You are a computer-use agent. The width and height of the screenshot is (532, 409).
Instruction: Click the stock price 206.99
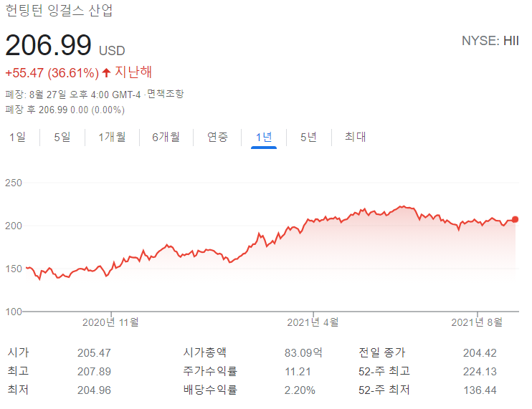(x=48, y=45)
